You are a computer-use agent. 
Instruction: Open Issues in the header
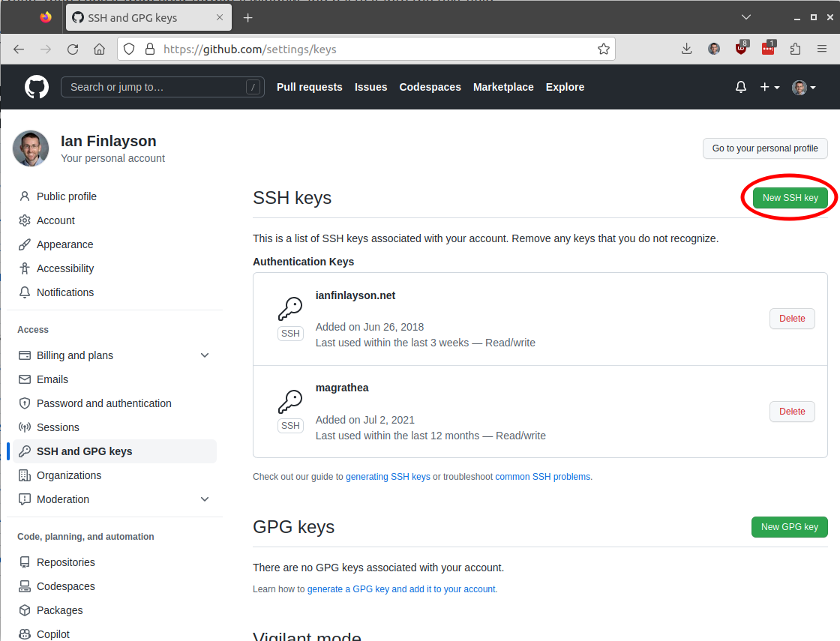point(370,87)
